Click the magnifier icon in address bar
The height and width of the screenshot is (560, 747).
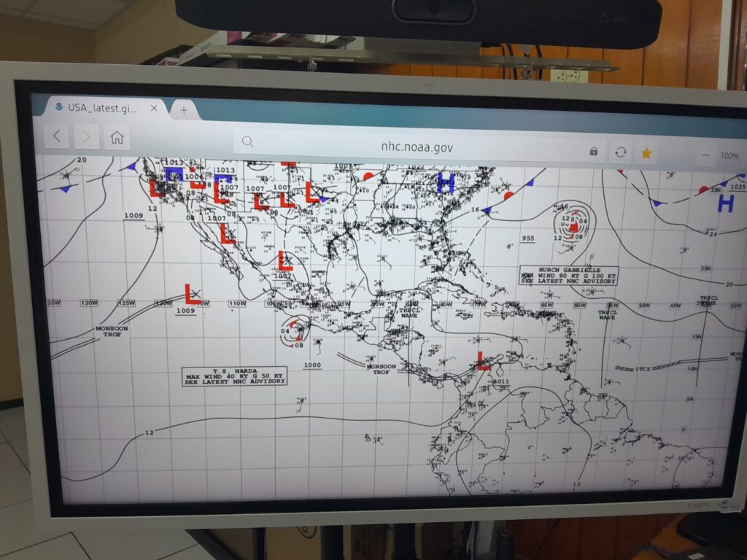coord(248,141)
